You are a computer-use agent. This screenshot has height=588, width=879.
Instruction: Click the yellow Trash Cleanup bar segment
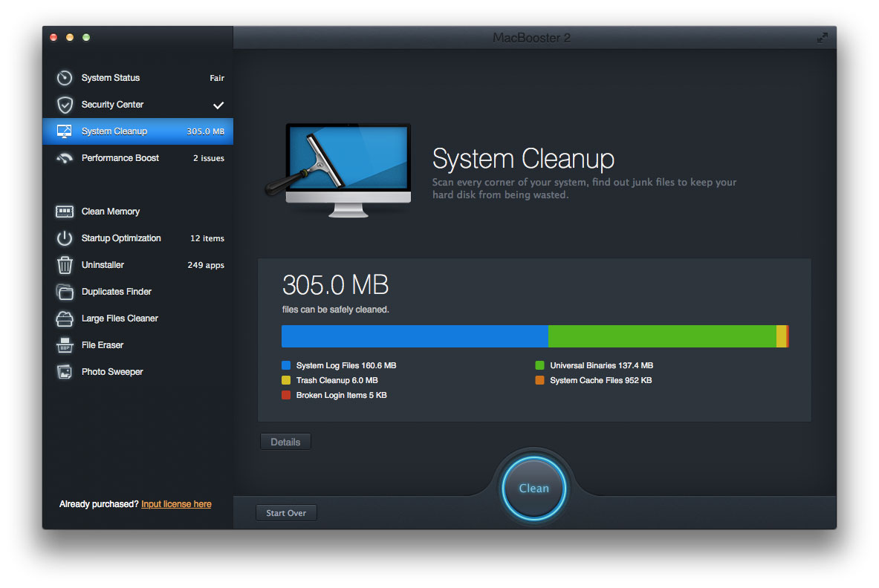[781, 336]
